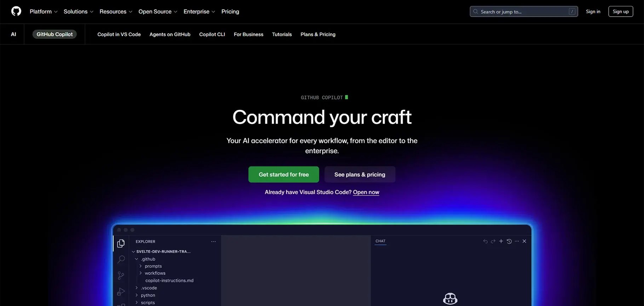Expand the Platform menu

pos(44,12)
